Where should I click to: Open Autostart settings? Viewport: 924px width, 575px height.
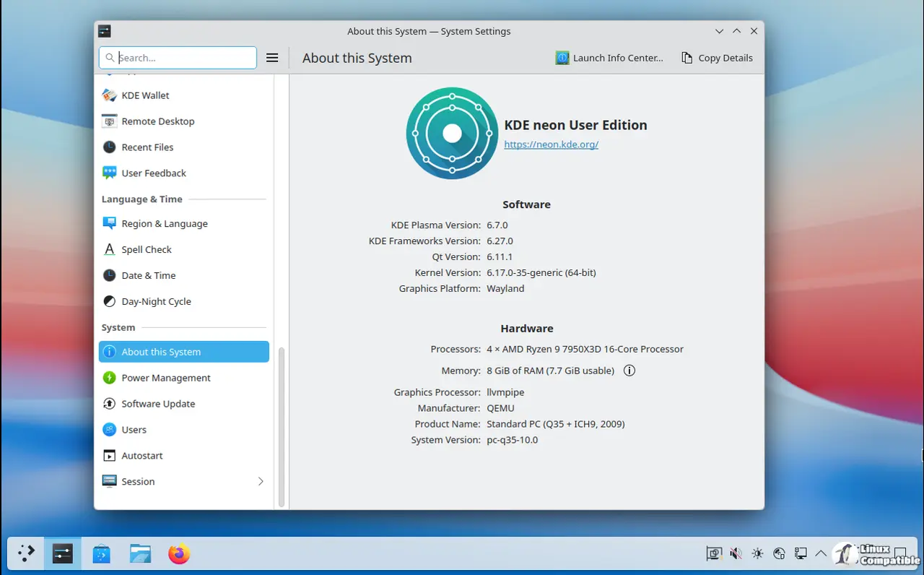pyautogui.click(x=183, y=456)
